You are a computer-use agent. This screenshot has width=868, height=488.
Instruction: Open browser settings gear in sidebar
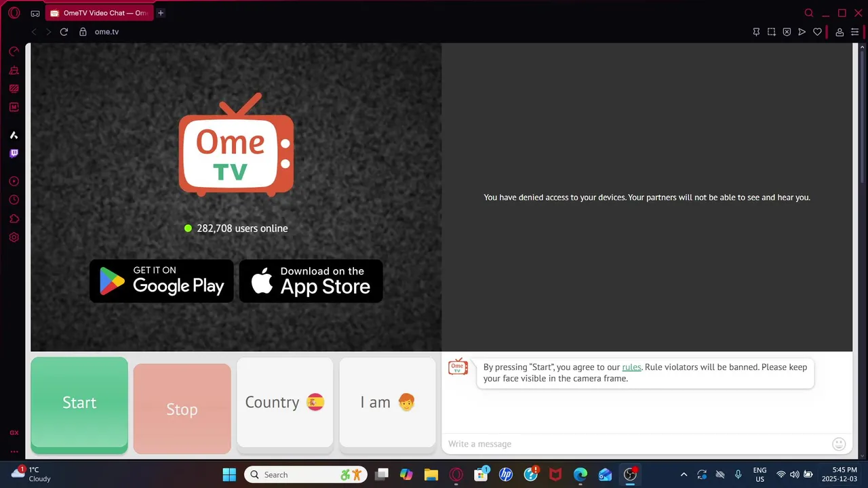coord(14,237)
